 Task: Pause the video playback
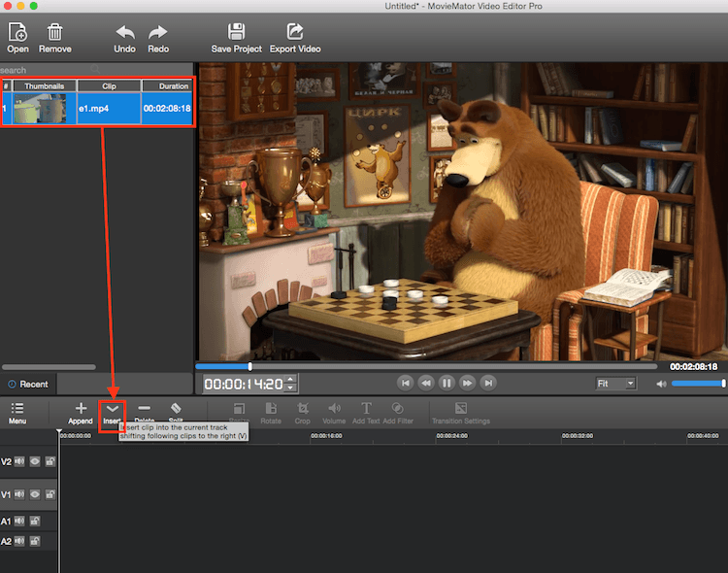(447, 384)
